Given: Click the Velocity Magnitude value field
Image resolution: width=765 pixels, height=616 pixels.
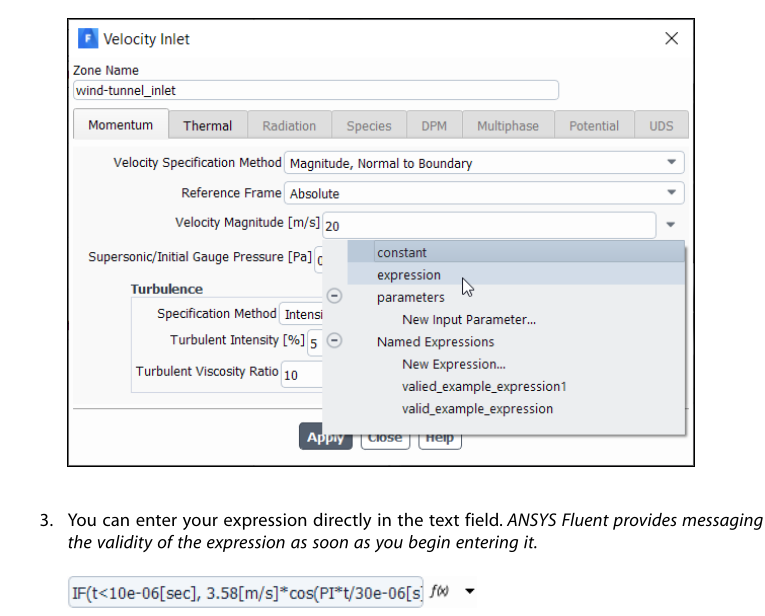Looking at the screenshot, I should pos(489,225).
